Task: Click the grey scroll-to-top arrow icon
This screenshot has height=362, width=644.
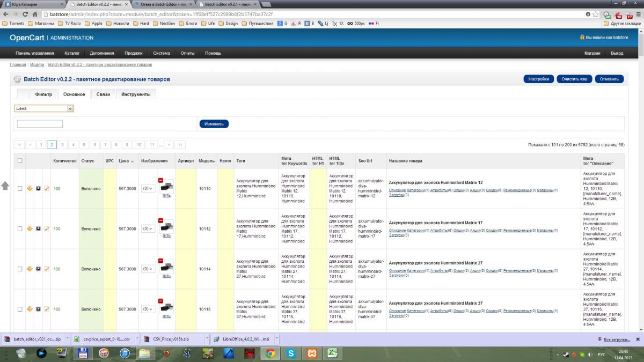Action: coord(5,186)
